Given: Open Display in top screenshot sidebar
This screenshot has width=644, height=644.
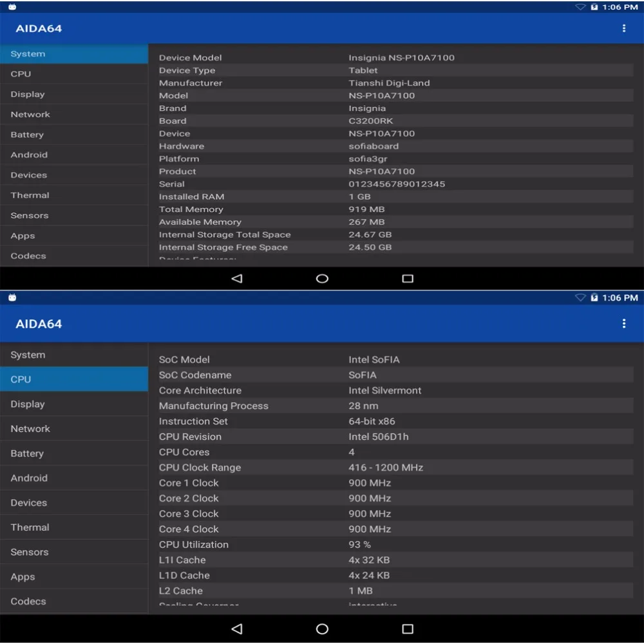Looking at the screenshot, I should coord(74,94).
